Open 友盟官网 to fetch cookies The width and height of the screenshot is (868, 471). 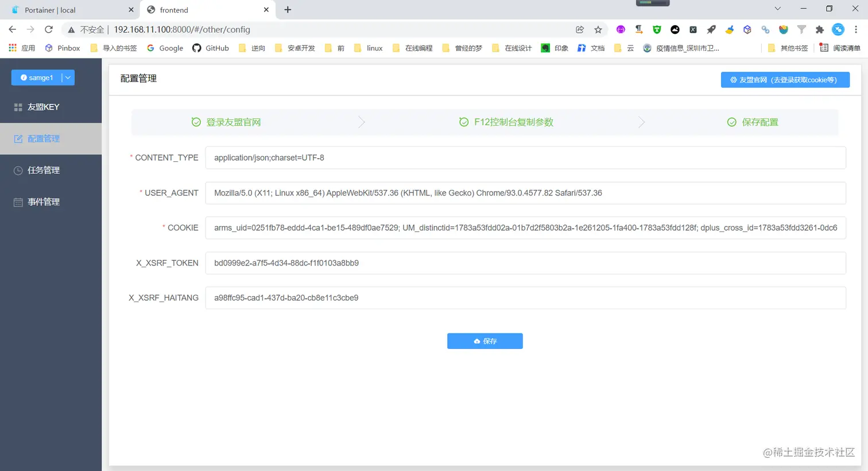click(785, 80)
